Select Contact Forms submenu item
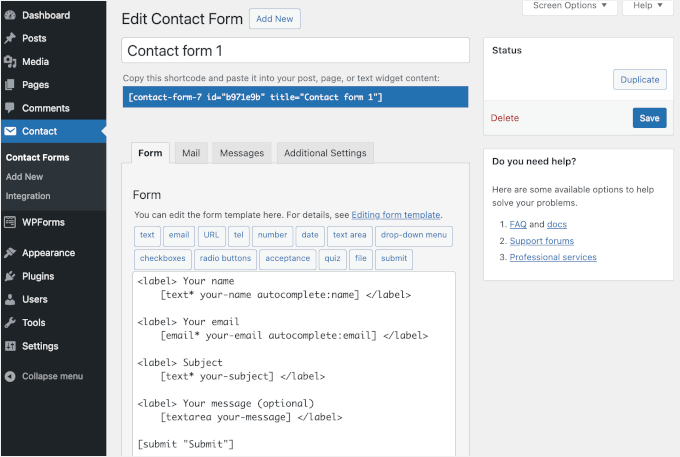Screen dimensions: 680x457 tap(37, 157)
